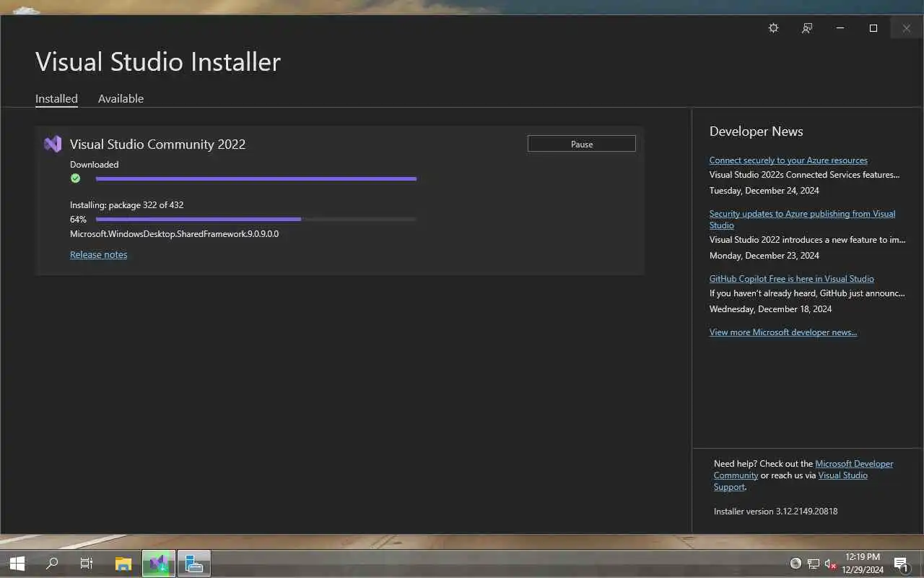Maximize the Visual Studio Installer window
924x578 pixels.
873,28
